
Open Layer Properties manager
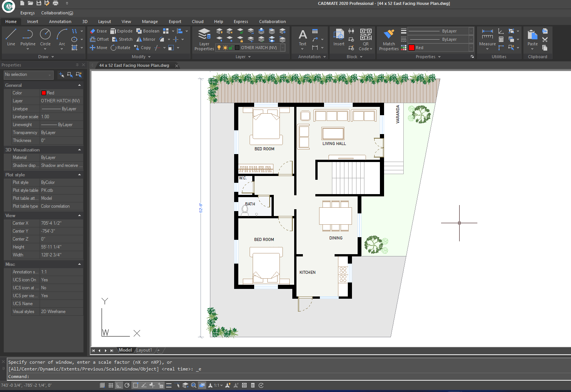tap(204, 39)
